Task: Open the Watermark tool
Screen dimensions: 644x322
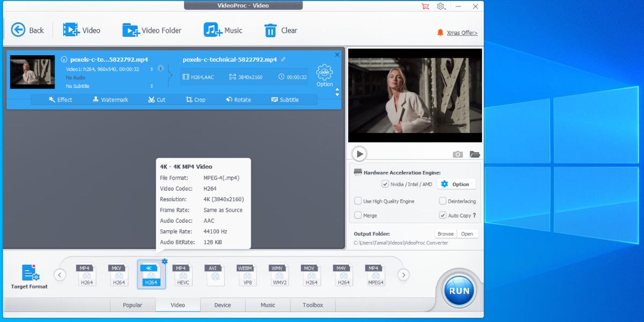Action: (110, 99)
